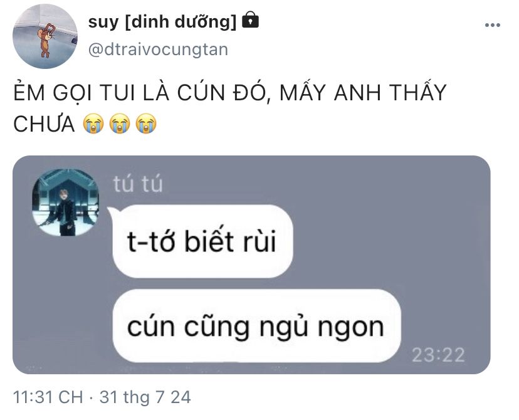The image size is (519, 420).
Task: Click the third crying emoji
Action: (x=146, y=123)
